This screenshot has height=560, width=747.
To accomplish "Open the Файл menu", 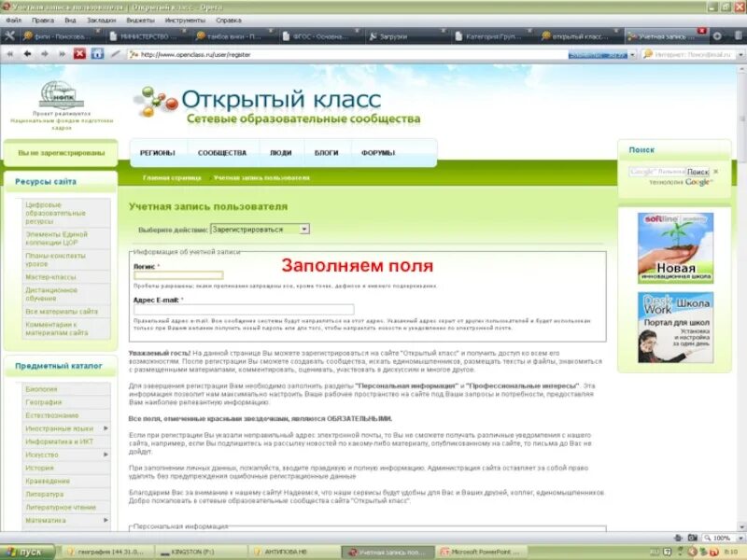I will [13, 21].
